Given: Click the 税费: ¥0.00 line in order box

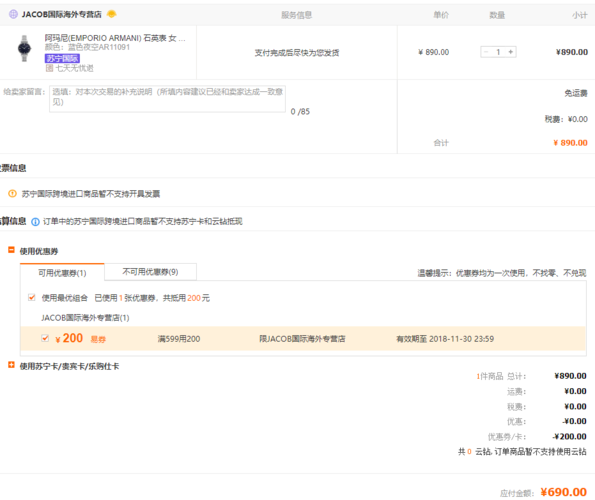Looking at the screenshot, I should 566,119.
